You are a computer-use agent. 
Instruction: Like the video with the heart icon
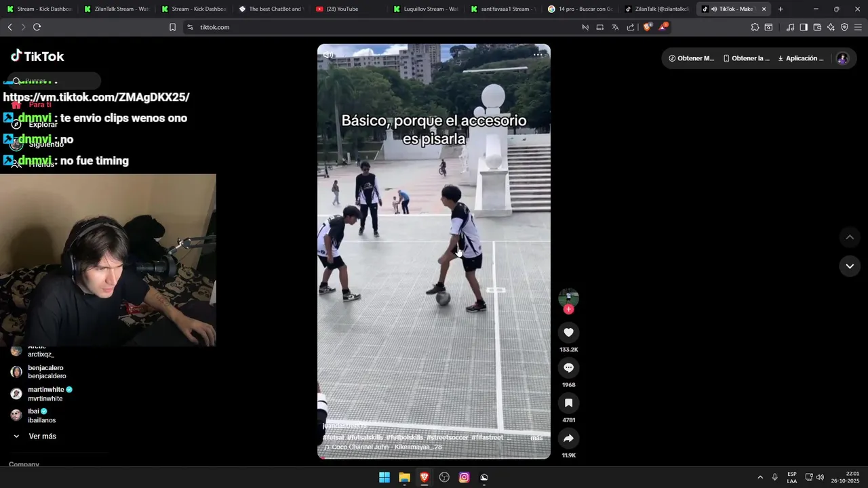[568, 332]
